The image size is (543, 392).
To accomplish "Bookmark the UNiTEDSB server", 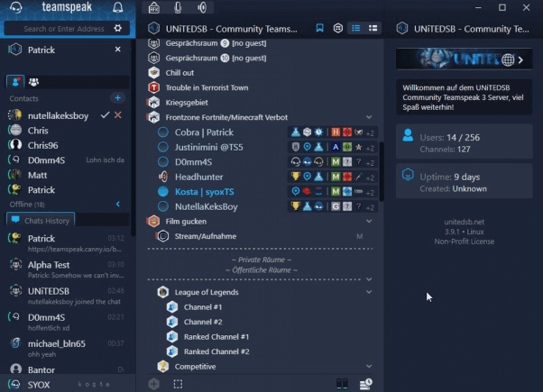I will point(319,28).
